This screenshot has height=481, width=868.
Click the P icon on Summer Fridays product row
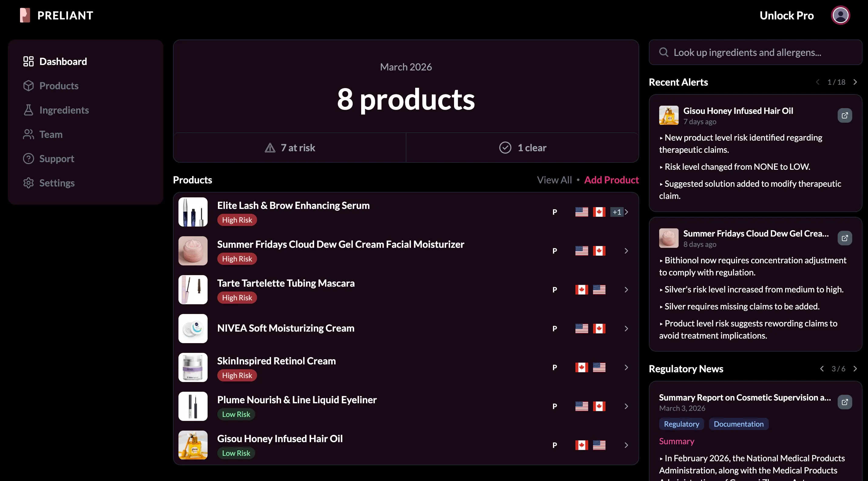click(554, 251)
